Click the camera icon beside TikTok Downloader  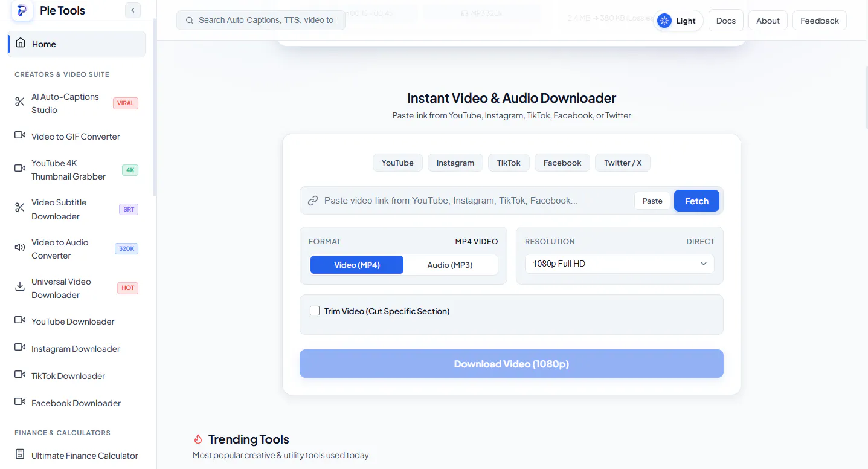[x=20, y=375]
